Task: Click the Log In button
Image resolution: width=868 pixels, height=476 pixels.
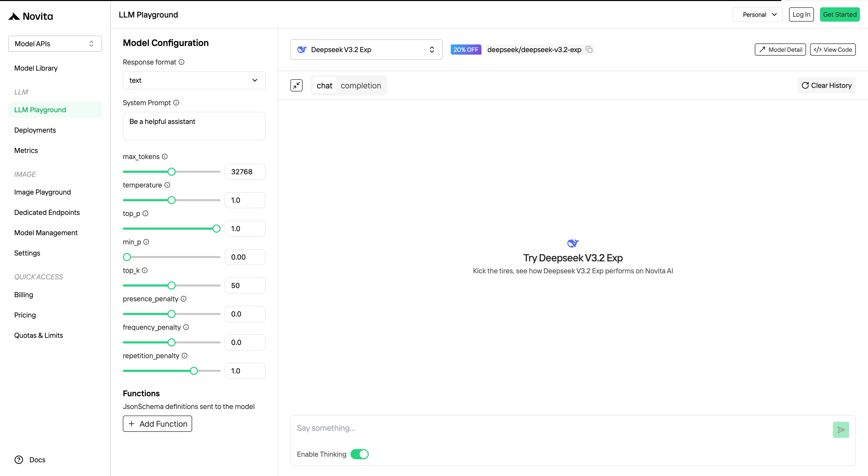Action: [801, 14]
